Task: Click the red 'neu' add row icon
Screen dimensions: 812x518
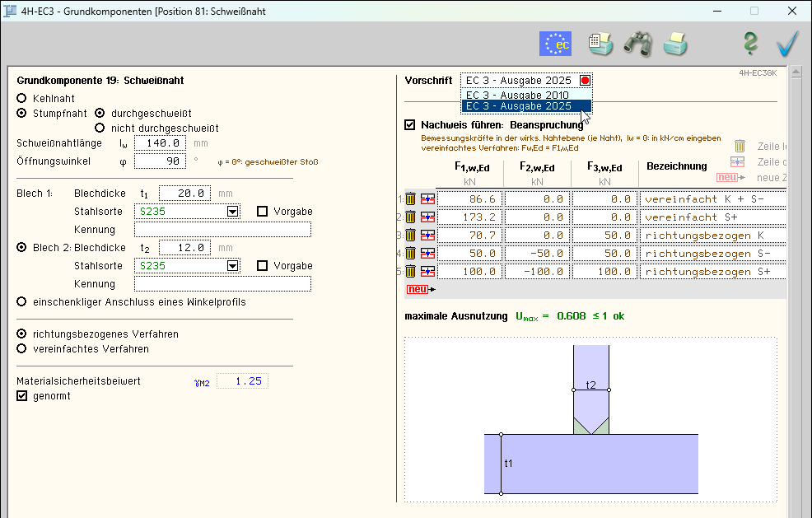Action: click(x=420, y=290)
